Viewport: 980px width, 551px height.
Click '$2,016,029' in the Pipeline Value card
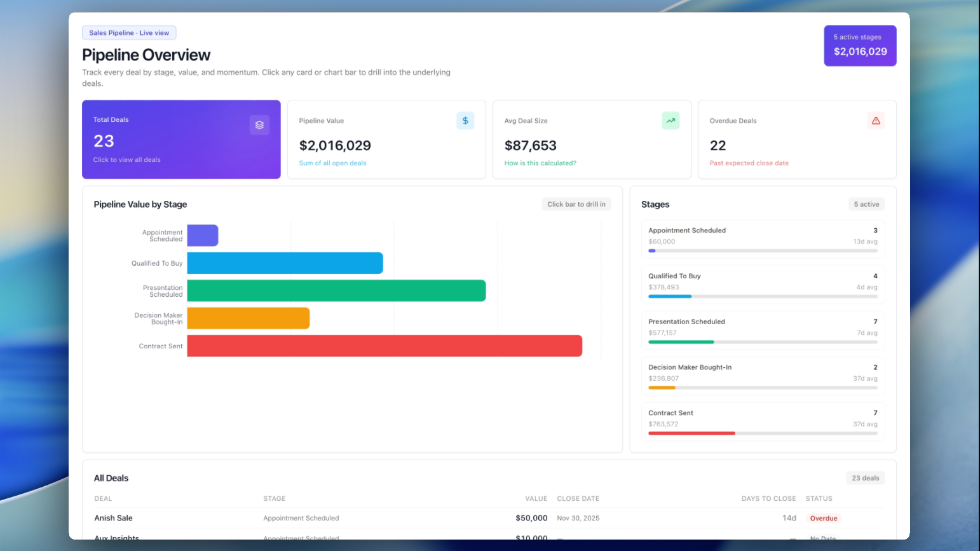pos(335,146)
